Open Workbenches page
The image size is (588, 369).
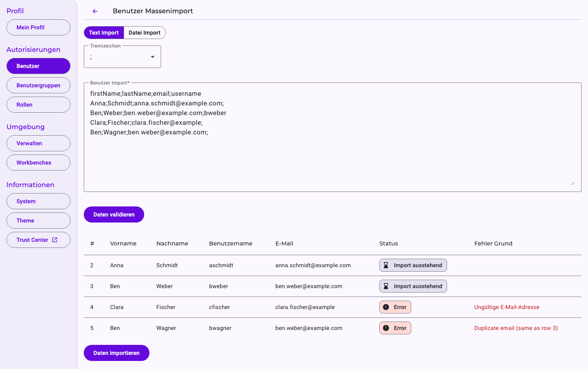tap(38, 163)
